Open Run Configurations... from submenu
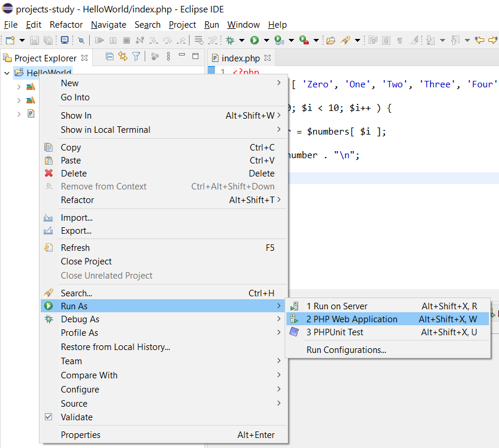499x448 pixels. click(x=387, y=349)
